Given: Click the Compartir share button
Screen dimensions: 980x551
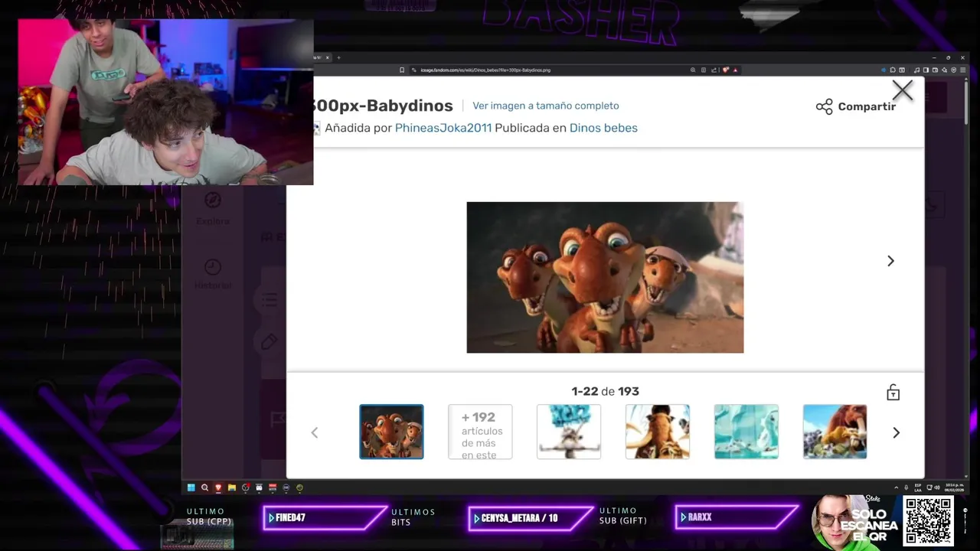Looking at the screenshot, I should (855, 106).
